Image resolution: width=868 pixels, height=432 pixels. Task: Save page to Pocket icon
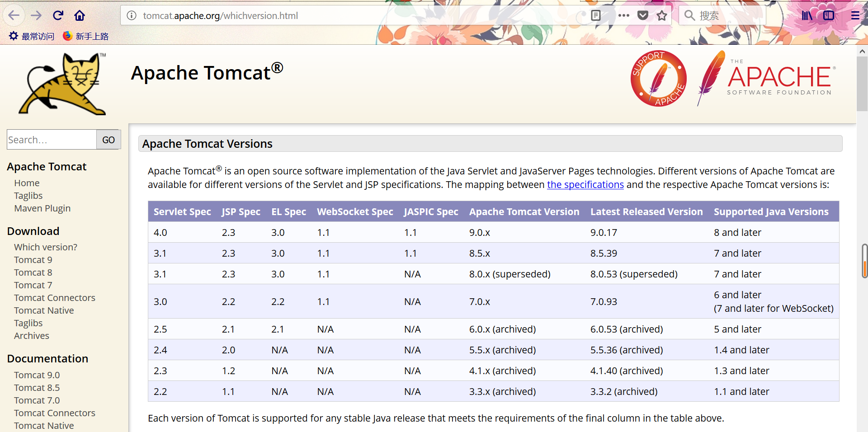(642, 16)
